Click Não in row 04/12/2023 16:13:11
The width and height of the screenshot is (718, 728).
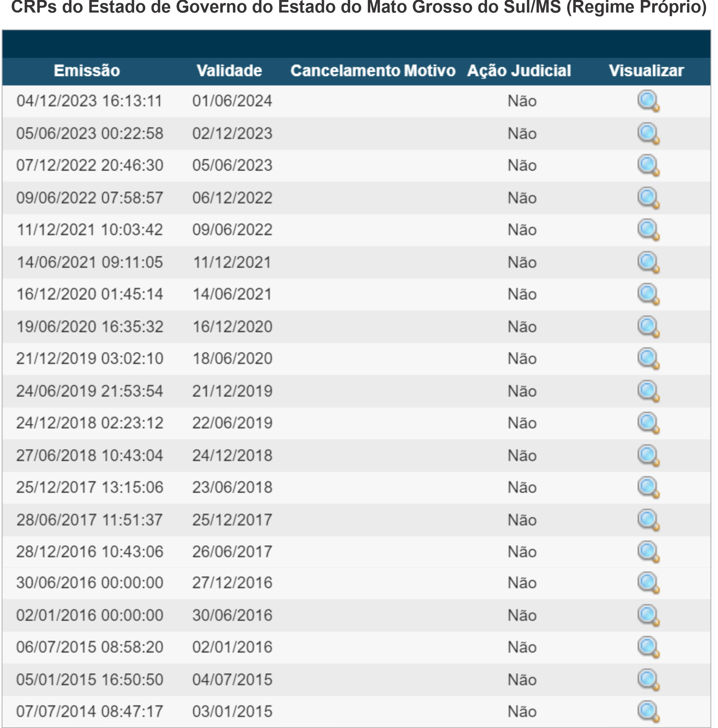coord(522,101)
